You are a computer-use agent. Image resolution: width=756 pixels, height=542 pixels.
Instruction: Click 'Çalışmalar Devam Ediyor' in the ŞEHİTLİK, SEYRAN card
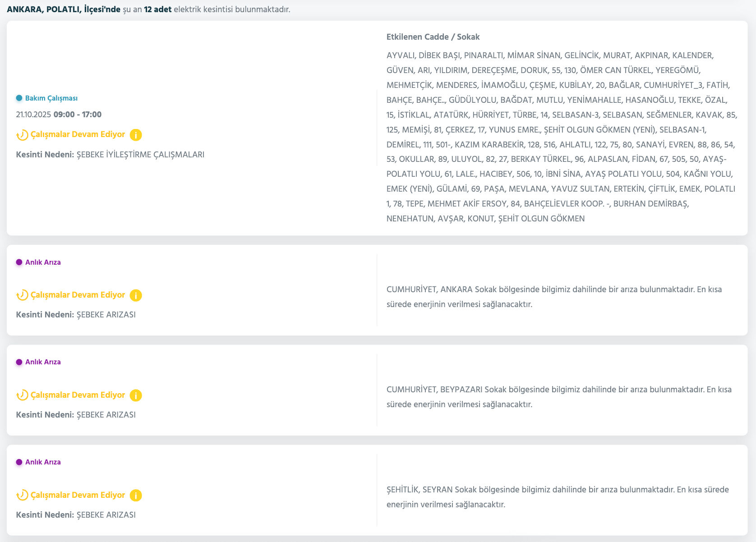point(78,495)
